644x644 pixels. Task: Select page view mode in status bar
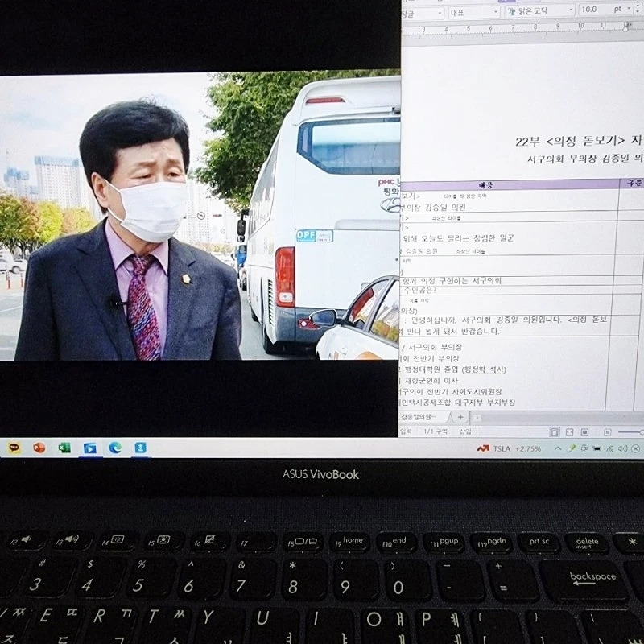(554, 431)
